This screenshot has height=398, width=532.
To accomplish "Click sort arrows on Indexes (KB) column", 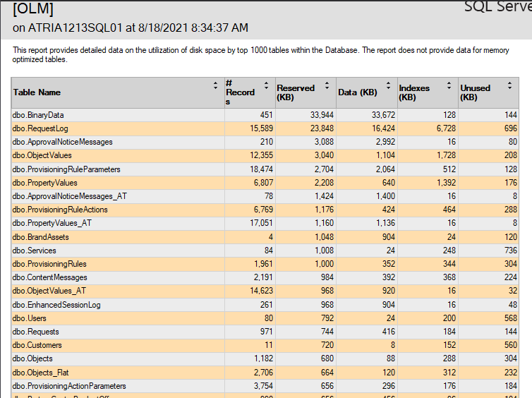I will 449,85.
